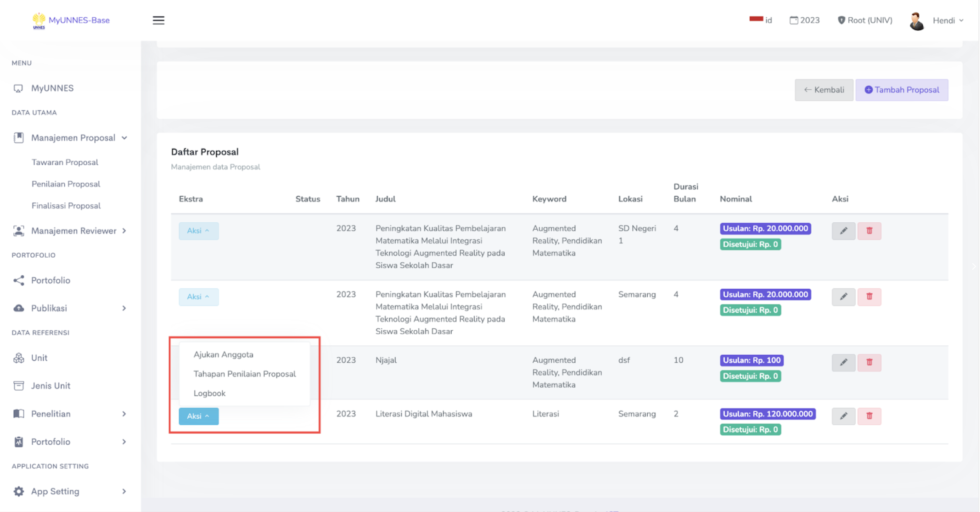The width and height of the screenshot is (980, 512).
Task: Expand the Manajemen Reviewer menu
Action: (73, 231)
